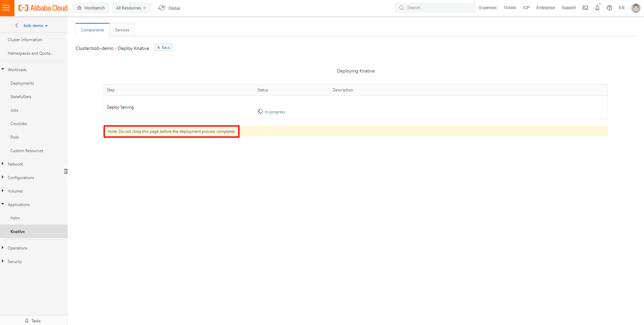Click the Deploy Knative breadcrumb text
Viewport: 644px width, 325px height.
pos(134,48)
